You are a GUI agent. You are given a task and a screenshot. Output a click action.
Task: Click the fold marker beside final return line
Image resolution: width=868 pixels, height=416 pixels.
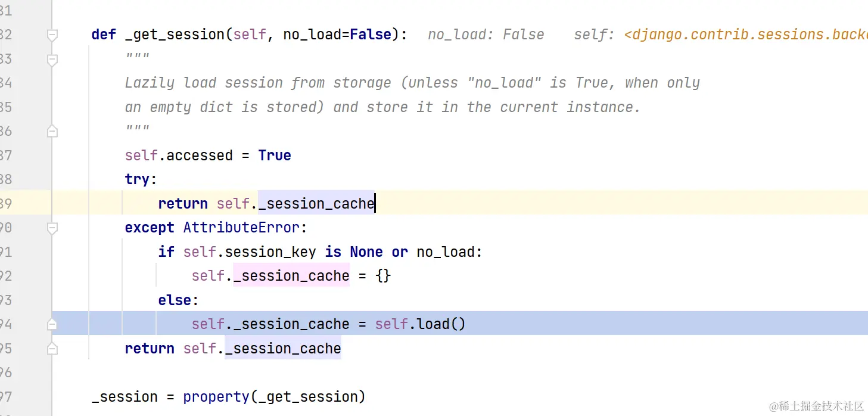pyautogui.click(x=52, y=348)
